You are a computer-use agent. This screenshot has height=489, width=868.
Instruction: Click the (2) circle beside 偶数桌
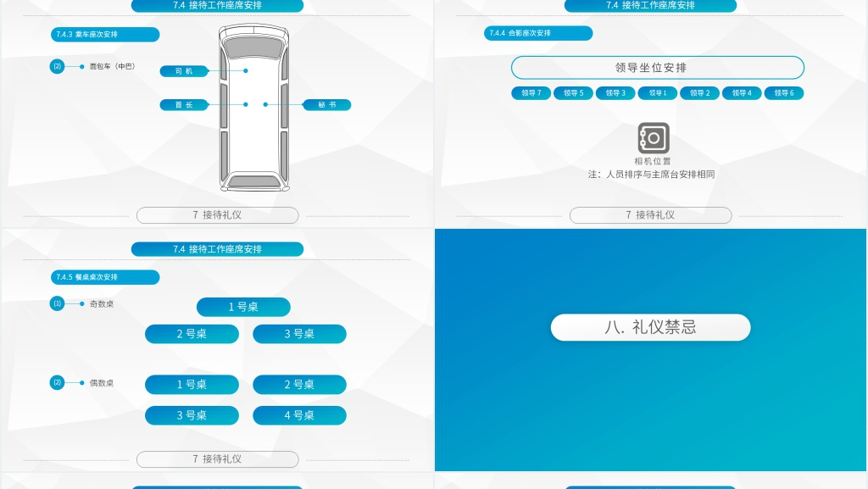pos(57,382)
